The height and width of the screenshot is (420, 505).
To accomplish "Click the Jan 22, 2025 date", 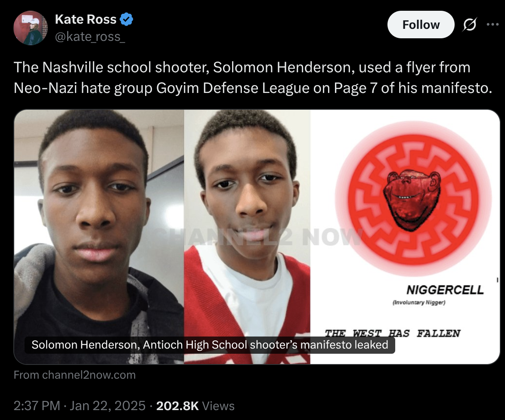I will click(x=108, y=406).
